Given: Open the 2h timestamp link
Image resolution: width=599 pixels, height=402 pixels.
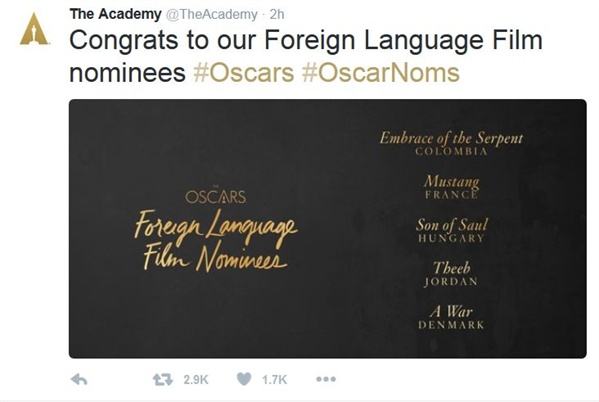Looking at the screenshot, I should (x=277, y=14).
